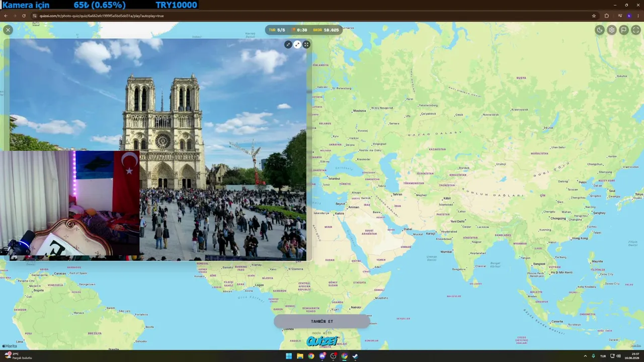Screen dimensions: 644x362
Task: Click the TAHMİN ET guess button
Action: pyautogui.click(x=322, y=321)
